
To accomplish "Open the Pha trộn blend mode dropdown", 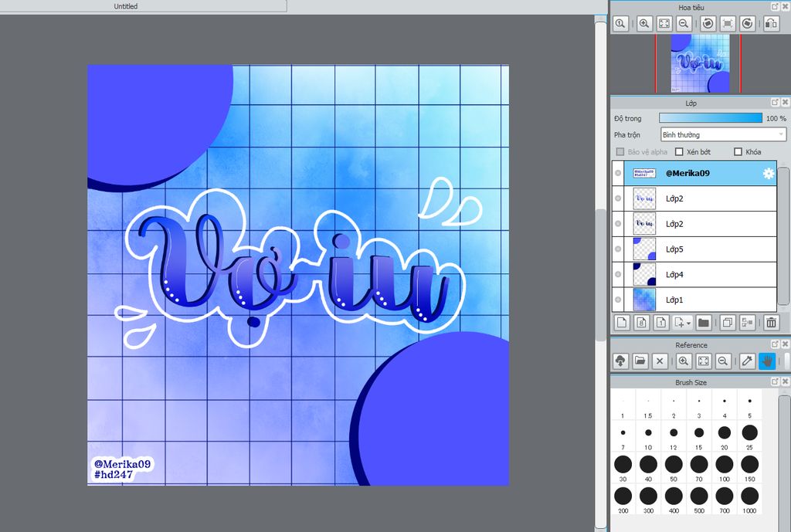I will 723,134.
